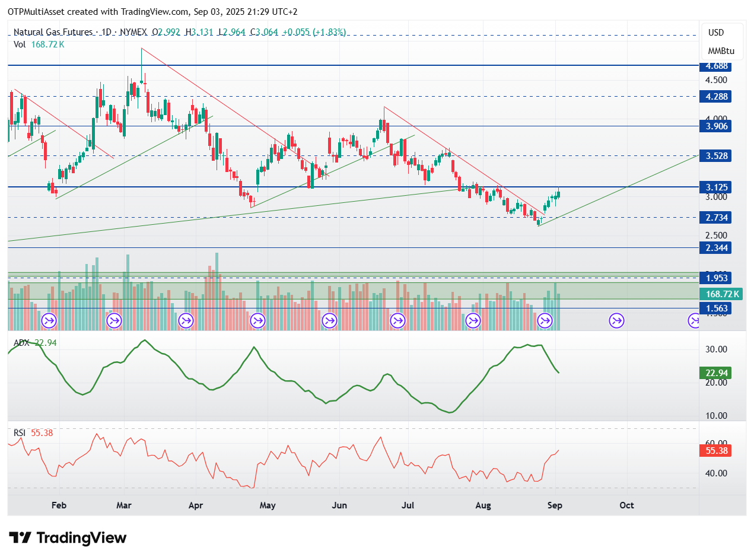
Task: Click the Apr month label on time axis
Action: (x=196, y=505)
